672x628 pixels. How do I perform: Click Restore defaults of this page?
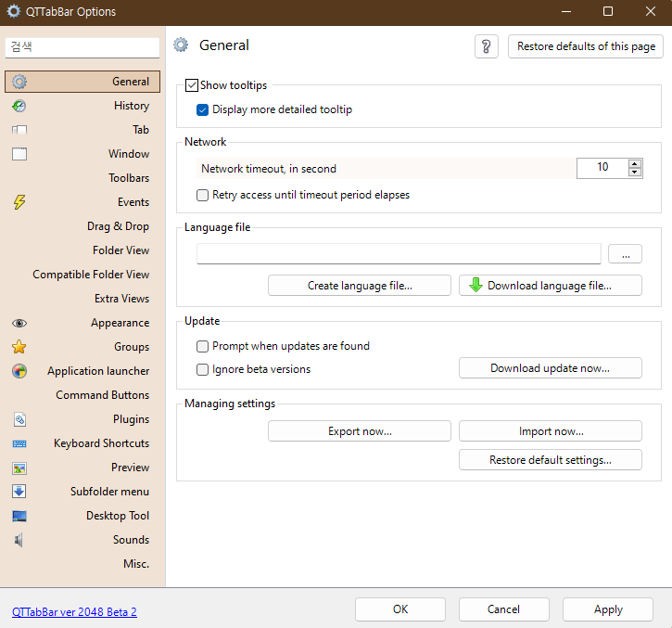[x=586, y=46]
